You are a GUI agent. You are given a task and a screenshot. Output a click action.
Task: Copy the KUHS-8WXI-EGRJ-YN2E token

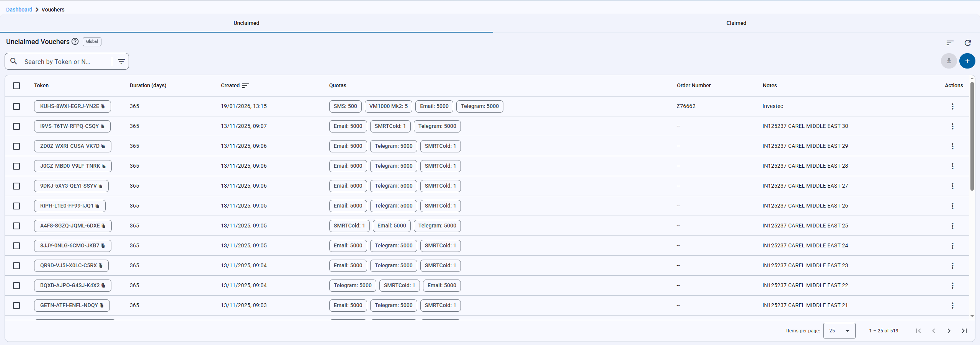(x=103, y=106)
